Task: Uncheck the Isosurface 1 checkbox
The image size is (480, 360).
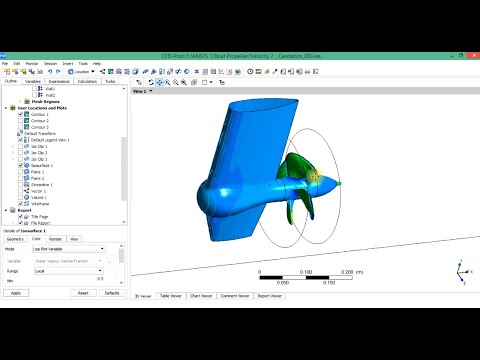Action: click(x=20, y=165)
